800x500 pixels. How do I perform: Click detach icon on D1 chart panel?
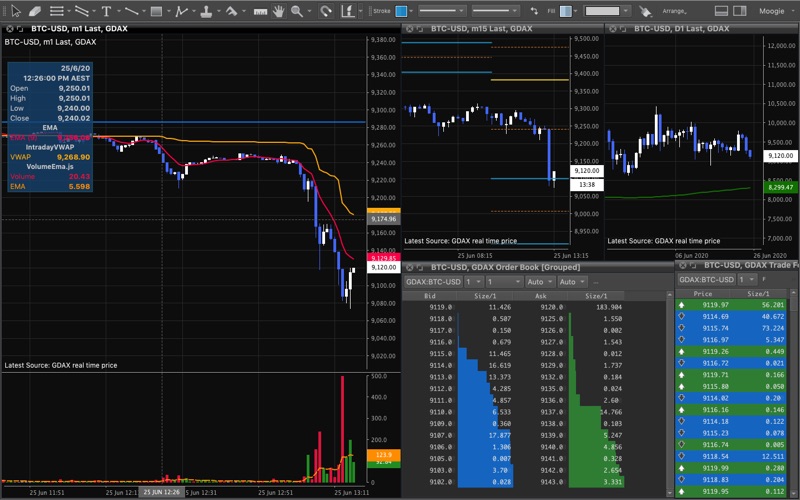[x=623, y=29]
